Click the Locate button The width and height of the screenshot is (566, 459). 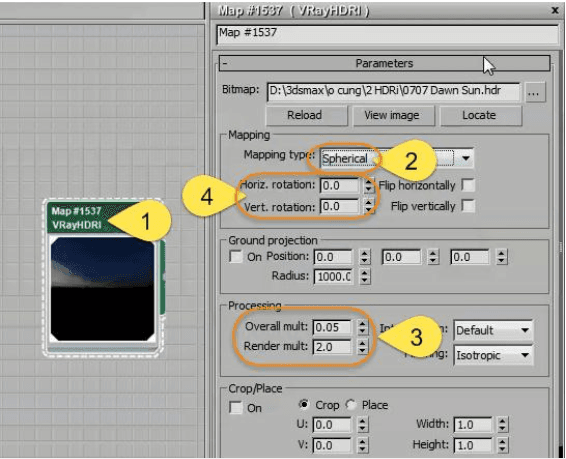point(480,115)
